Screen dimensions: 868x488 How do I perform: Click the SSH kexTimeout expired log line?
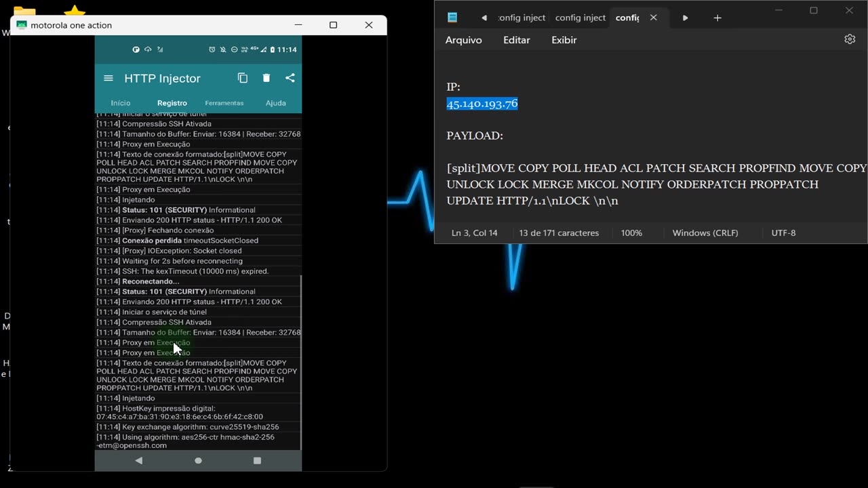(198, 271)
